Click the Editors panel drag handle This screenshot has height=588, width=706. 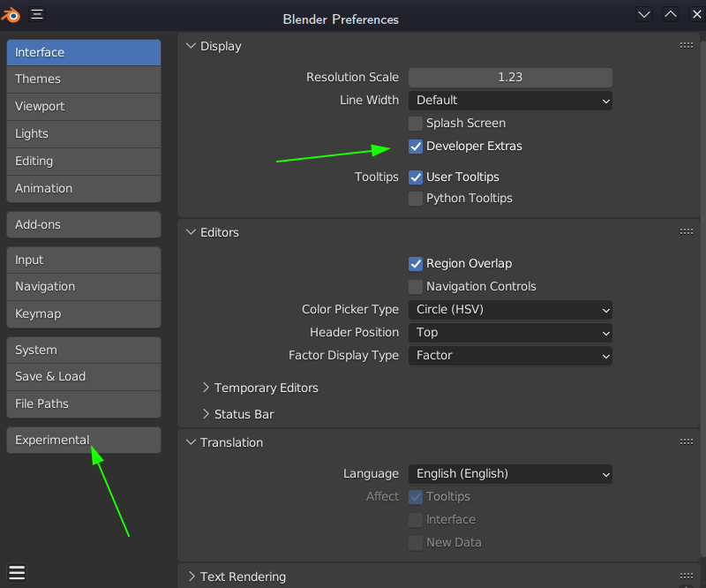point(687,232)
